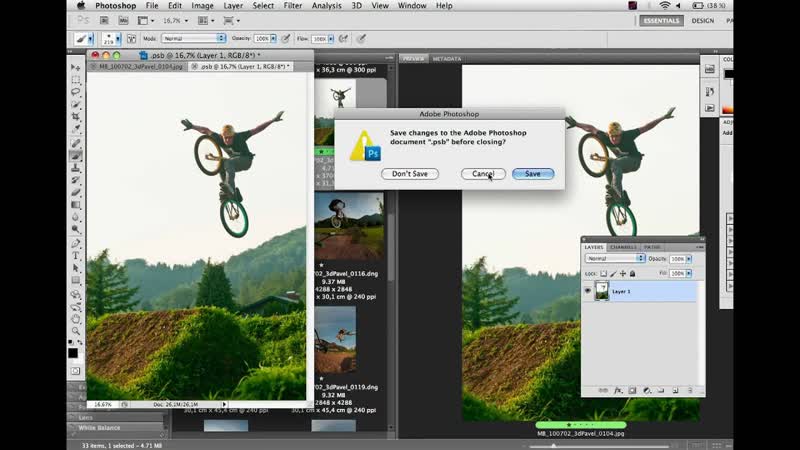Image resolution: width=800 pixels, height=450 pixels.
Task: Toggle lock image pixels
Action: coord(613,273)
